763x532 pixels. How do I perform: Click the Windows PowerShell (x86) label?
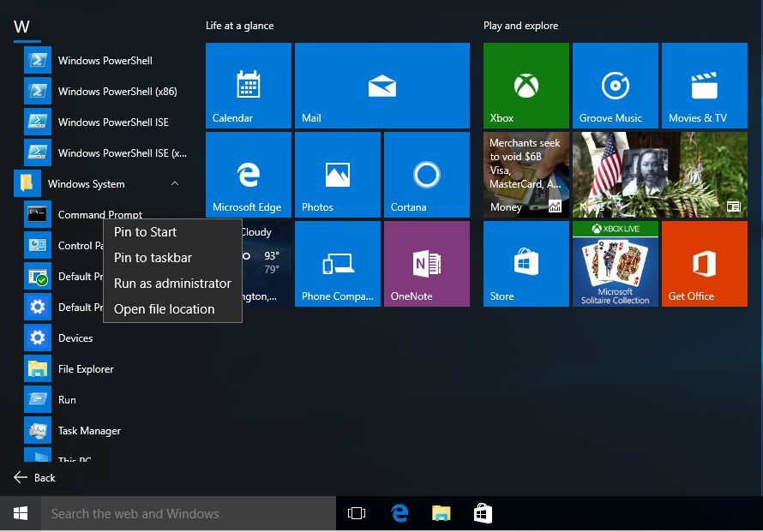point(117,92)
